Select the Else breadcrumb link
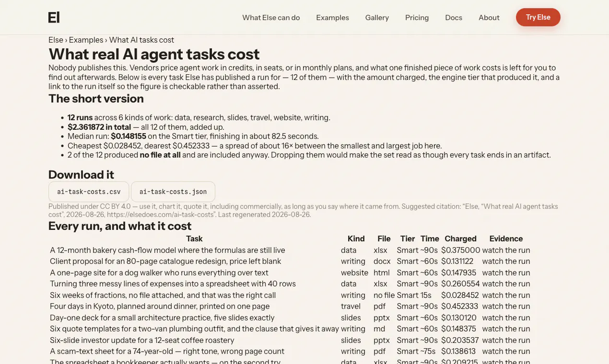The width and height of the screenshot is (609, 364). tap(56, 40)
